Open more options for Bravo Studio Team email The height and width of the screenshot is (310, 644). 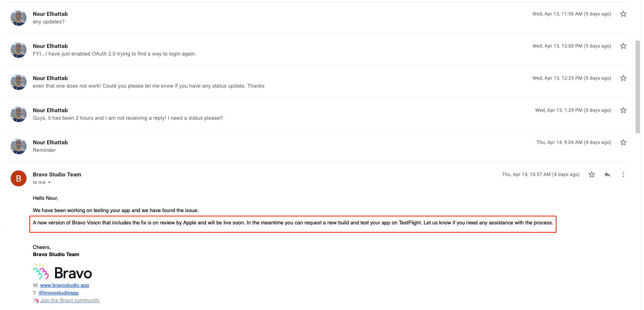pos(623,174)
